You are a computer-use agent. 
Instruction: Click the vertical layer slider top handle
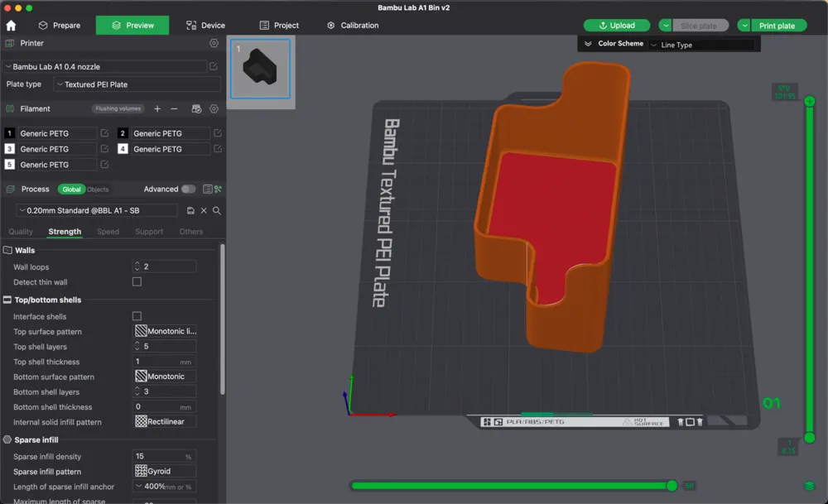(810, 101)
